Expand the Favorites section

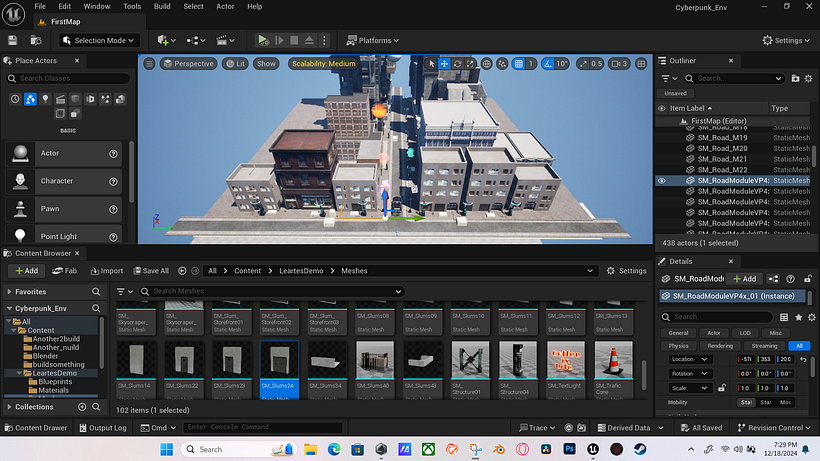(x=9, y=292)
